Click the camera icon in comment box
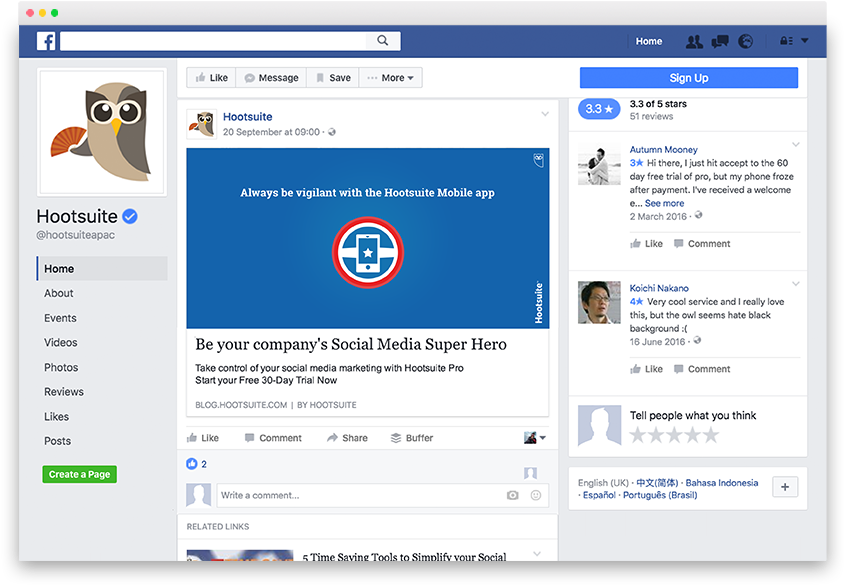Screen dimensions: 844x585 click(x=513, y=495)
